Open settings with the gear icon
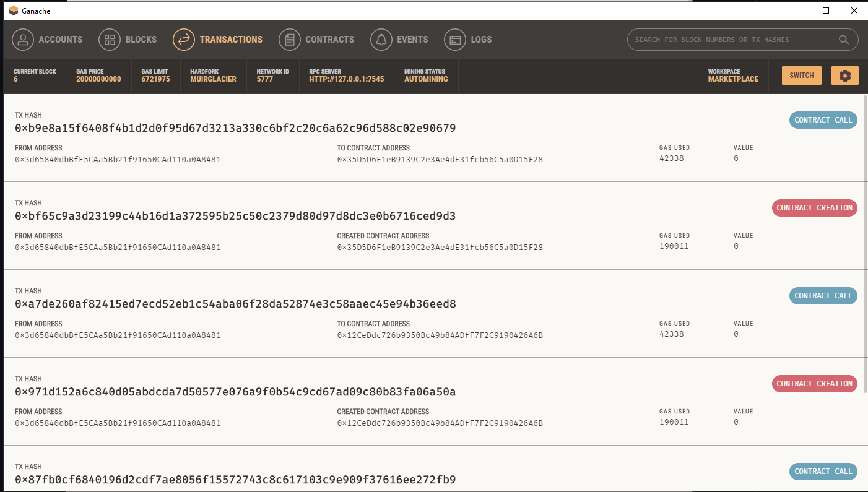 845,76
